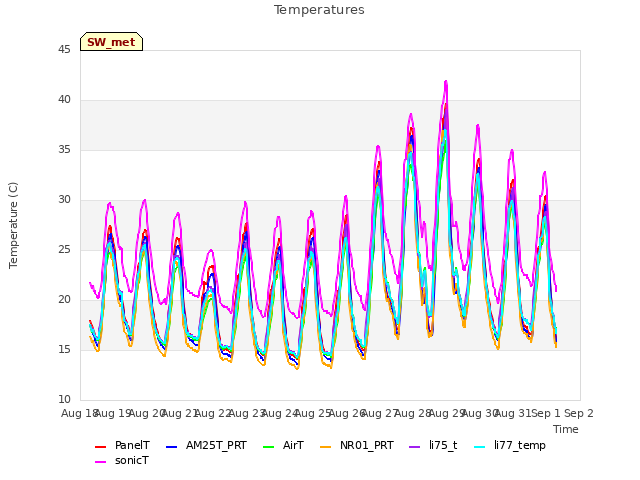Viewport: 640px width, 480px height.
Task: Click the 15 y-axis tick label
Action: (x=64, y=350)
